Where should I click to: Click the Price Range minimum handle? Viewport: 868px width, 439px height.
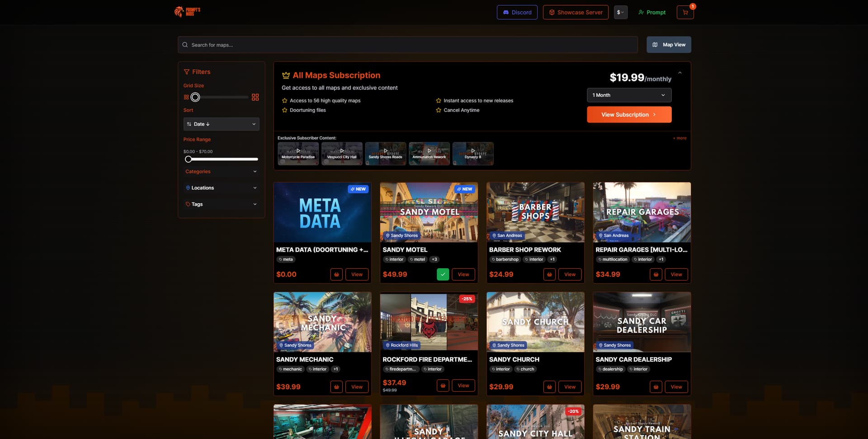[188, 159]
